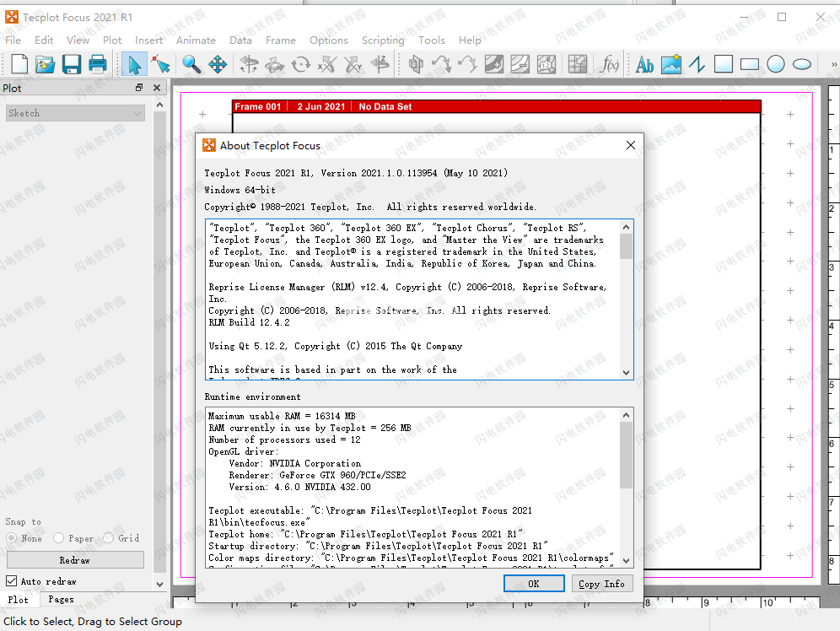Screen dimensions: 840x631
Task: Select the Y-axis rotate tool
Action: coord(353,64)
